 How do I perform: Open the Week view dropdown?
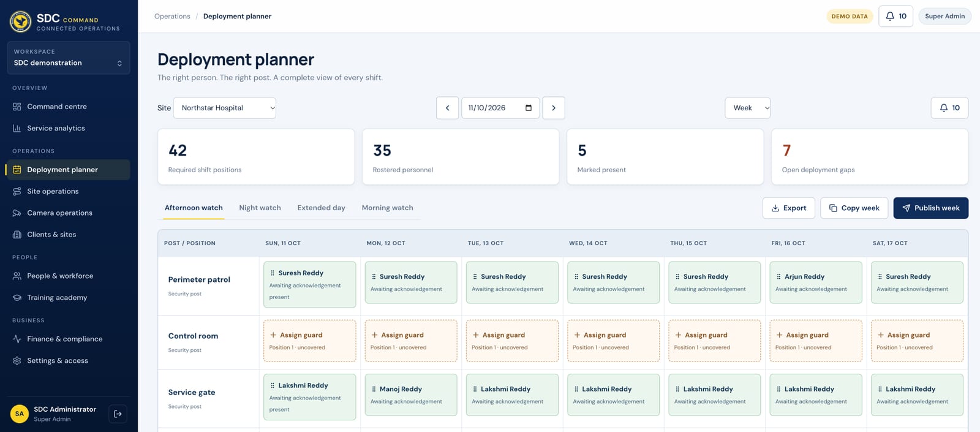(748, 108)
